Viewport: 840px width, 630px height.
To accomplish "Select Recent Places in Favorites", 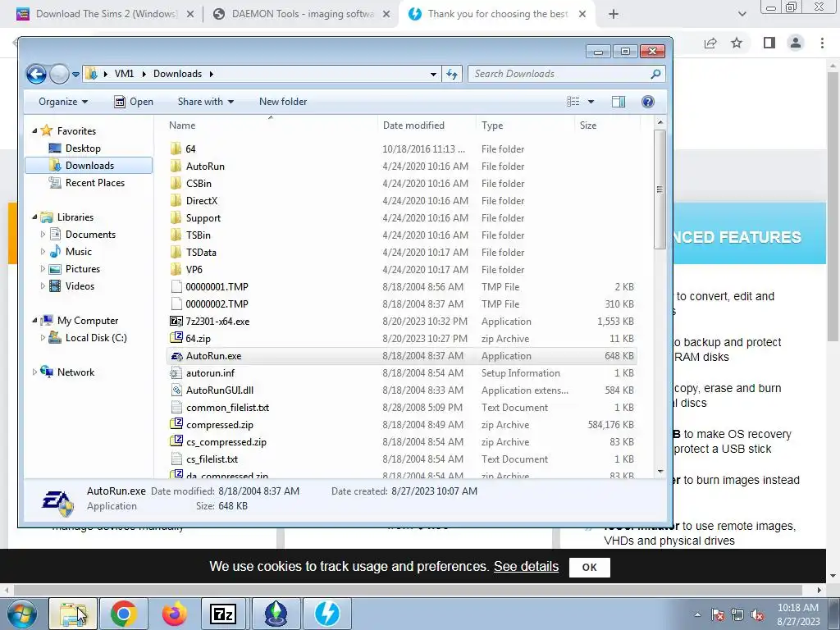I will coord(95,183).
